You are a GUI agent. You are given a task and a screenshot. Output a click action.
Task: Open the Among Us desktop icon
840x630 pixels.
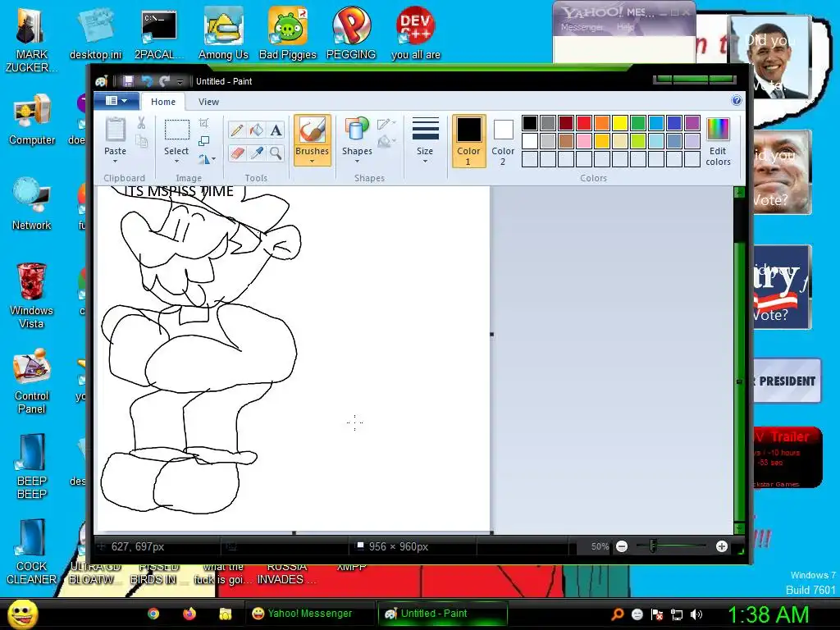point(223,33)
